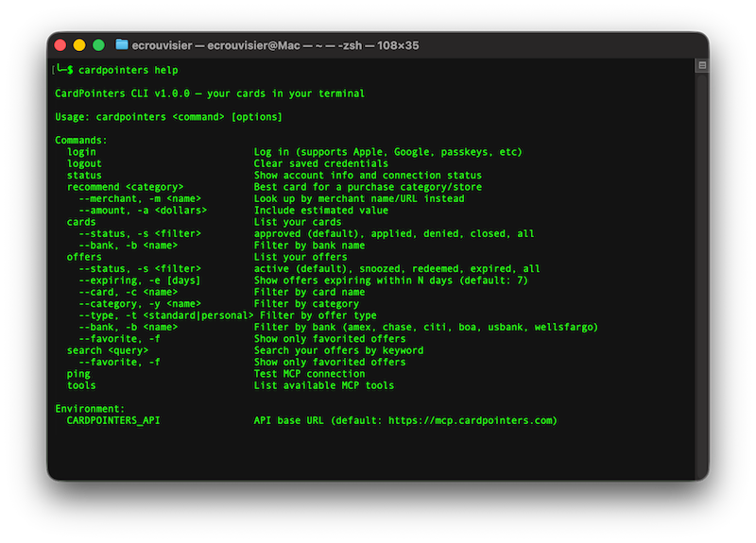
Task: Click 'Filter by offer type' description
Action: pos(318,315)
